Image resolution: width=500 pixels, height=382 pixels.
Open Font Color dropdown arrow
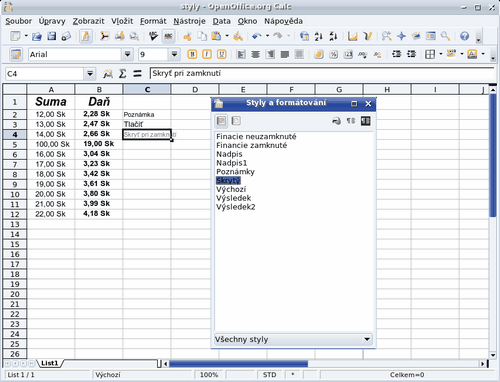483,54
